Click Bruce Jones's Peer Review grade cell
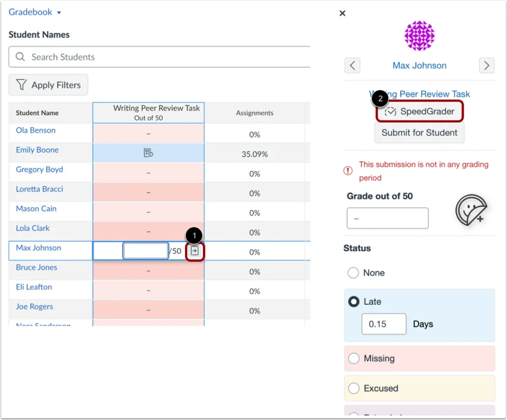The image size is (507, 420). tap(148, 271)
